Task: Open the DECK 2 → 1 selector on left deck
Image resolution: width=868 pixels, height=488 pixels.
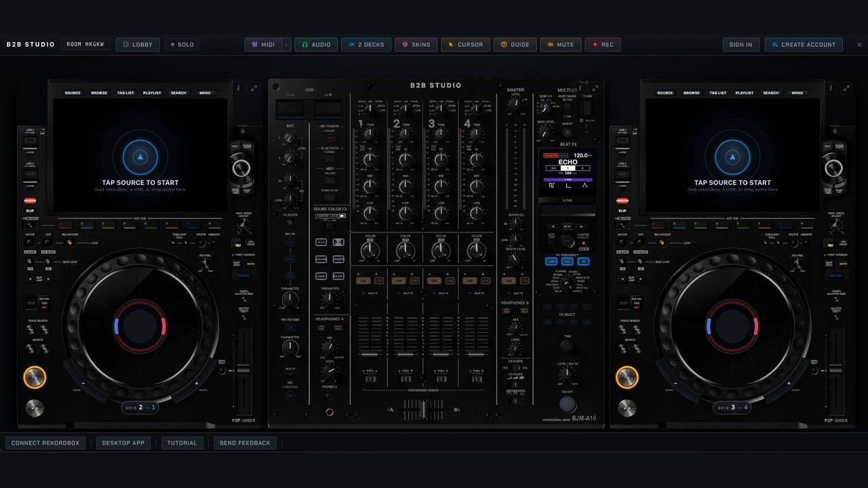Action: tap(140, 407)
